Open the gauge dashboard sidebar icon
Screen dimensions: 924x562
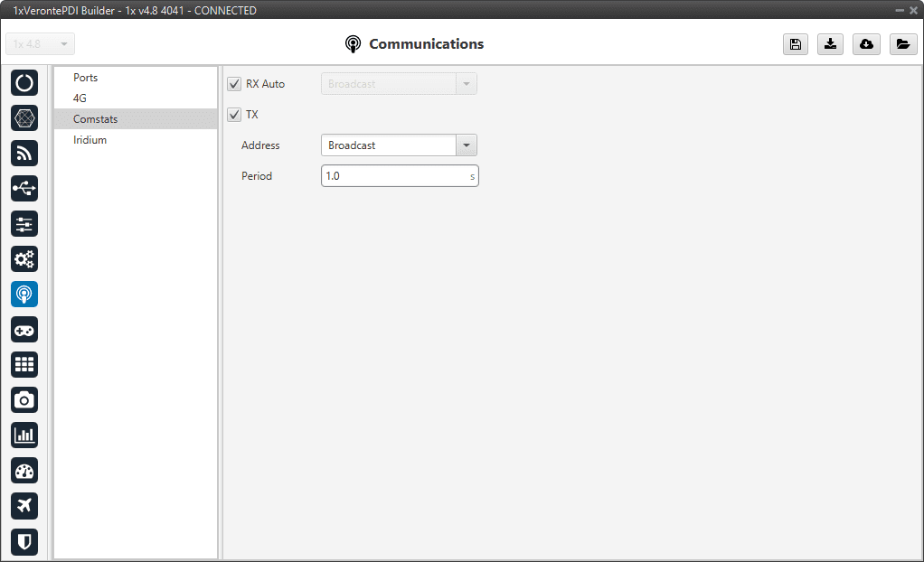point(24,471)
